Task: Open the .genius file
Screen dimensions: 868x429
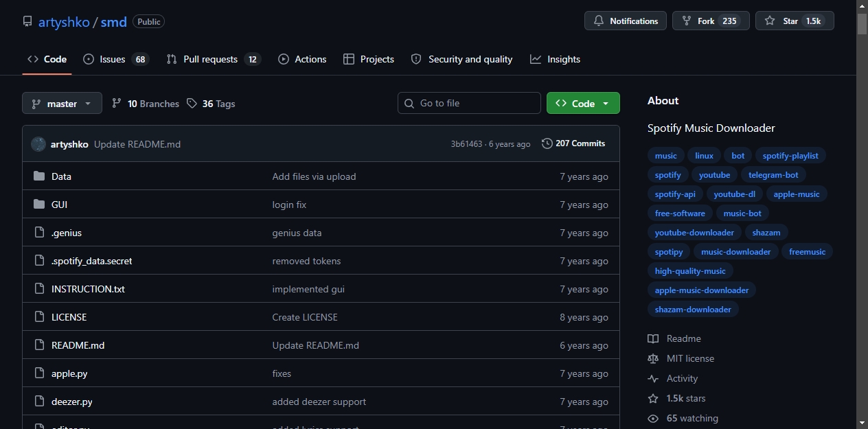Action: (x=67, y=233)
